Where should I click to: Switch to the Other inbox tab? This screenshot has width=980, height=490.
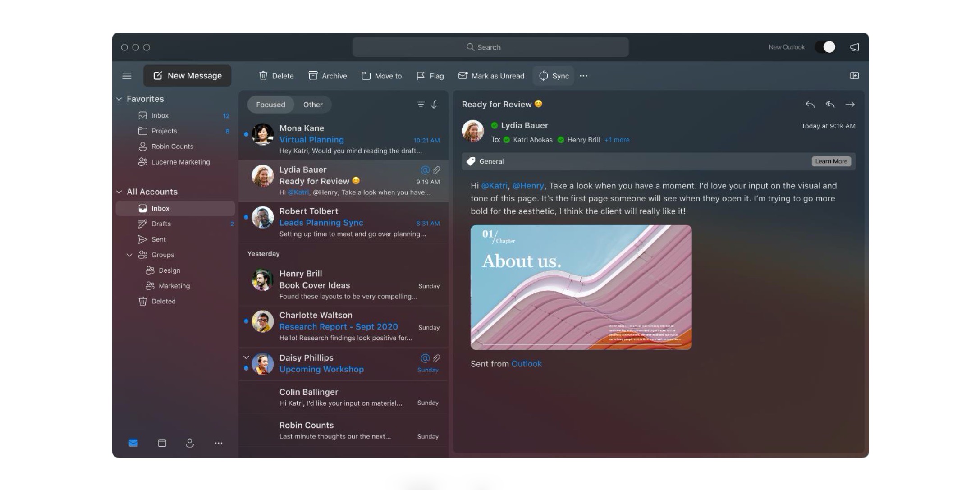click(312, 105)
